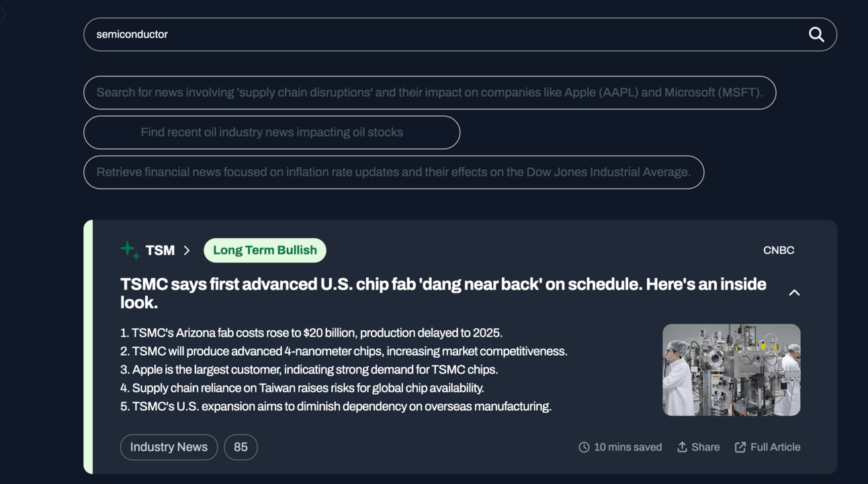This screenshot has width=868, height=484.
Task: Open the Full Article link text
Action: click(775, 447)
